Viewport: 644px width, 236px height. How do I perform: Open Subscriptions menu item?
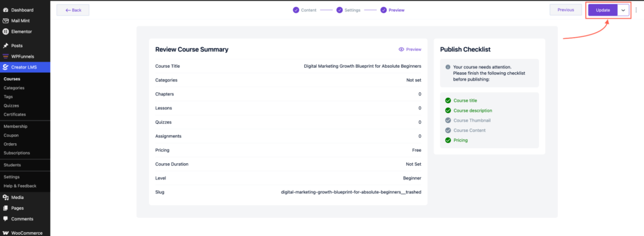point(17,153)
